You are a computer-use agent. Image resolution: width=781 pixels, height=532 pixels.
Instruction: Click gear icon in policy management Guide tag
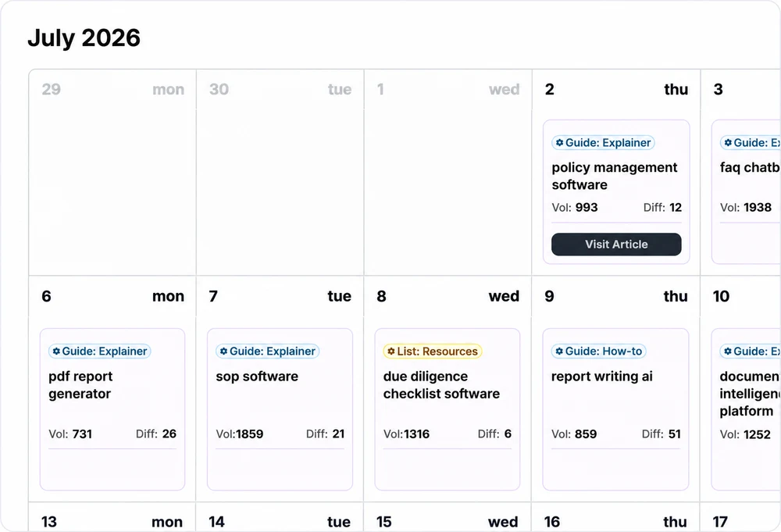point(559,142)
